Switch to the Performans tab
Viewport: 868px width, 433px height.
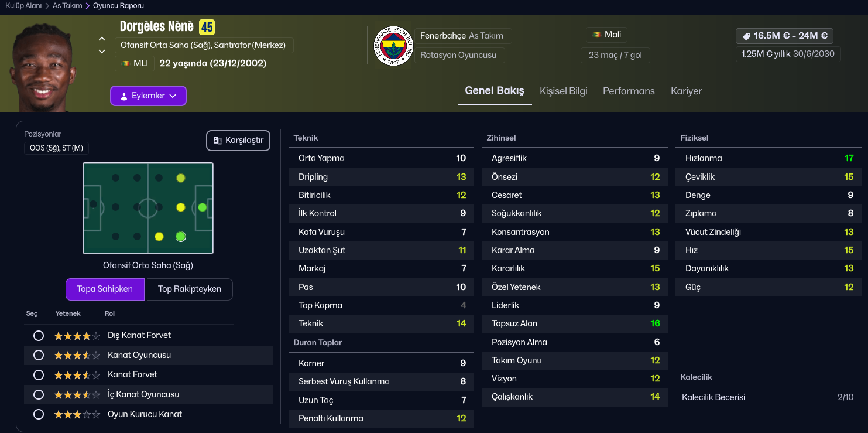point(629,91)
